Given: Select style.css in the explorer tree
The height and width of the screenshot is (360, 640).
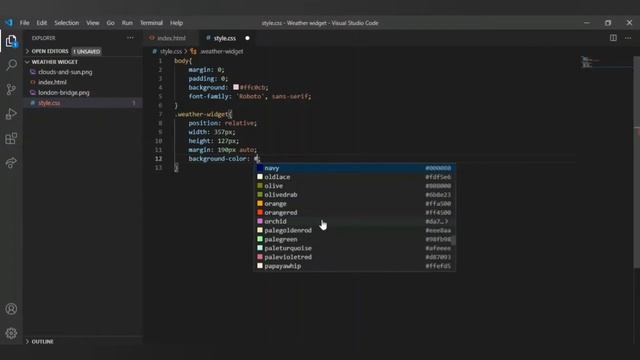Looking at the screenshot, I should (x=49, y=103).
